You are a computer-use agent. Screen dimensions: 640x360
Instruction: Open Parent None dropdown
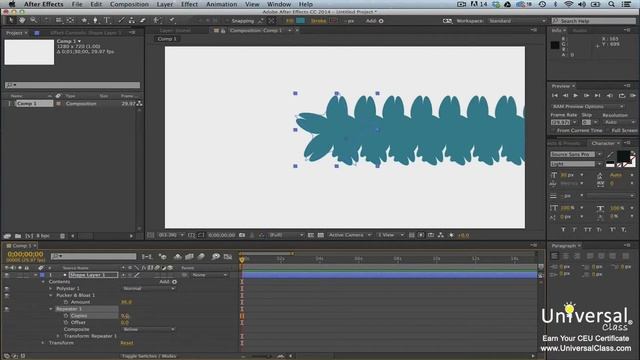[210, 275]
